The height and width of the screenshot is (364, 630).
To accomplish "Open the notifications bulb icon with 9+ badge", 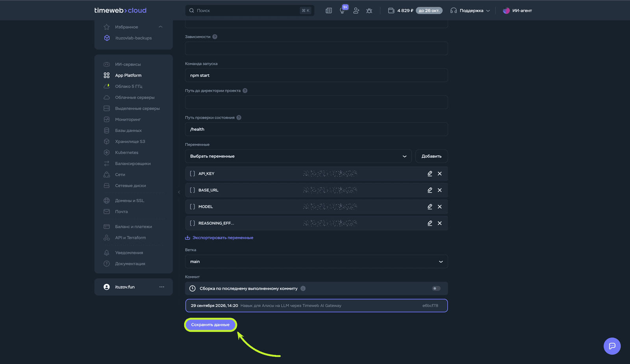I will [x=343, y=10].
